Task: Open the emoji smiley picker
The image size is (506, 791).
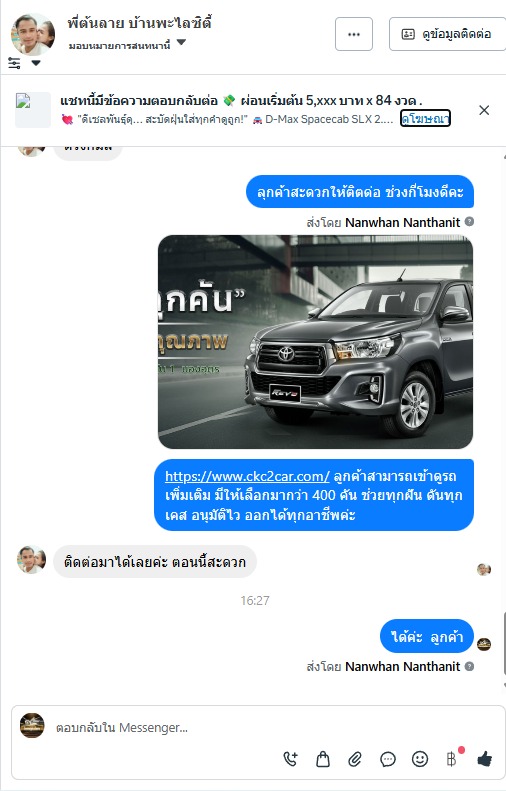Action: click(420, 759)
